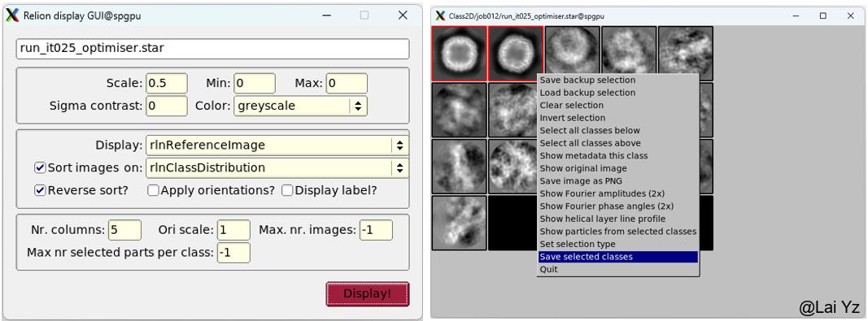Enable the Apply orientations checkbox
Screen dimensions: 868x321
point(153,190)
